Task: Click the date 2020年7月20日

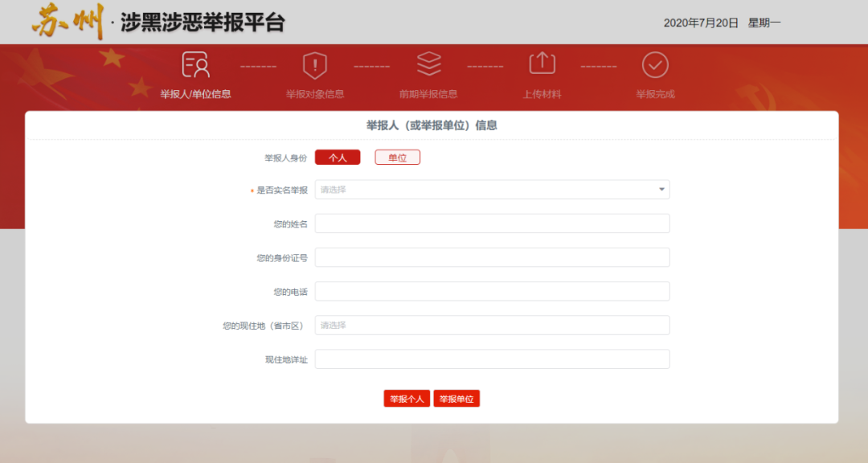Action: coord(701,23)
